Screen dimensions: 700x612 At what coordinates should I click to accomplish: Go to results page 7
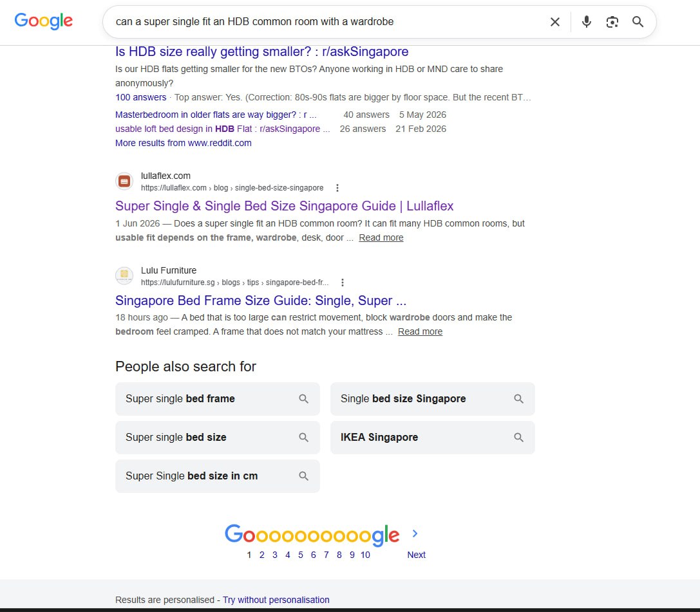point(326,555)
